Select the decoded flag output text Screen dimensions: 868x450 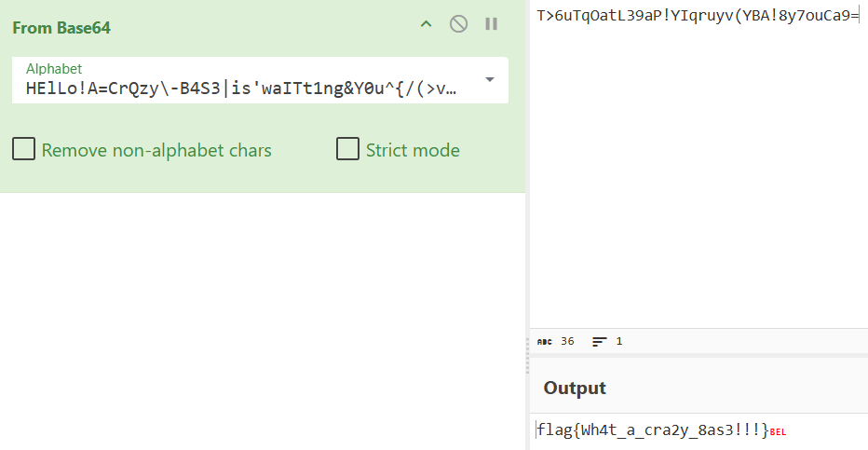click(653, 430)
